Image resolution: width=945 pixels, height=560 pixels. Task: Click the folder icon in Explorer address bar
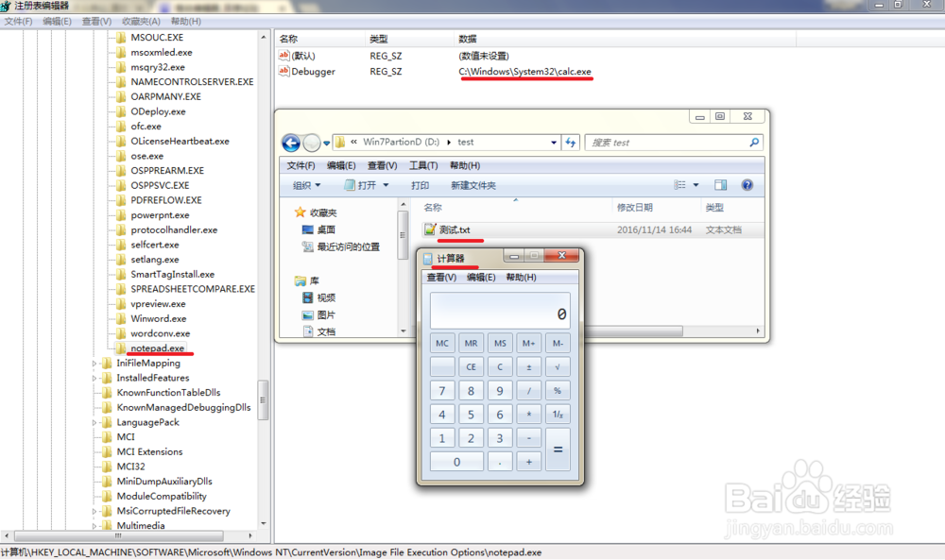point(340,142)
